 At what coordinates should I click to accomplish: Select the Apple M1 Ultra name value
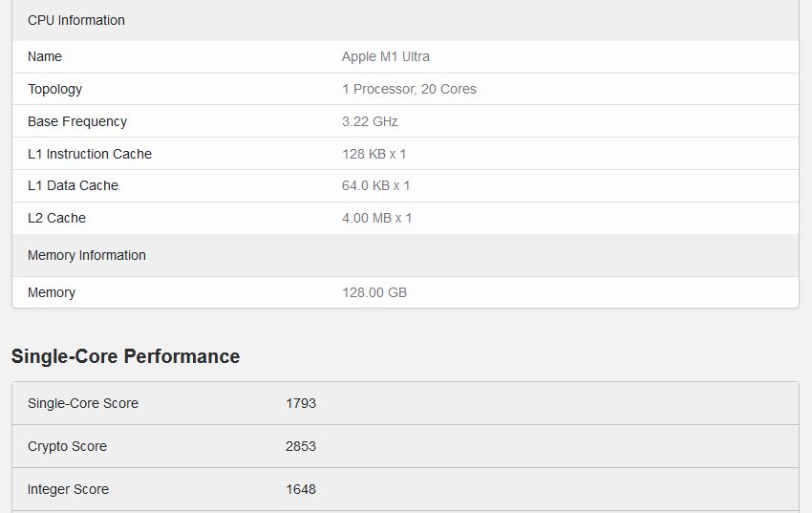386,56
